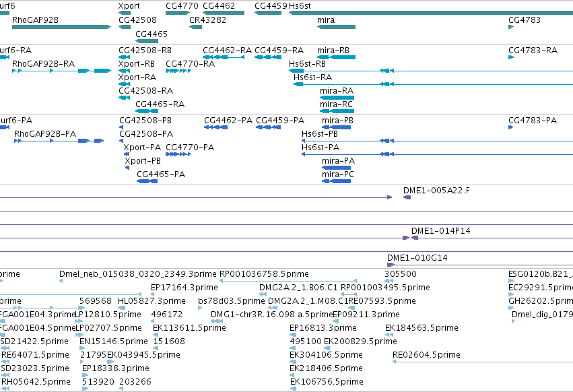Viewport: 573px width, 392px height.
Task: Select transcript Hs6st-RA
Action: tap(433, 84)
